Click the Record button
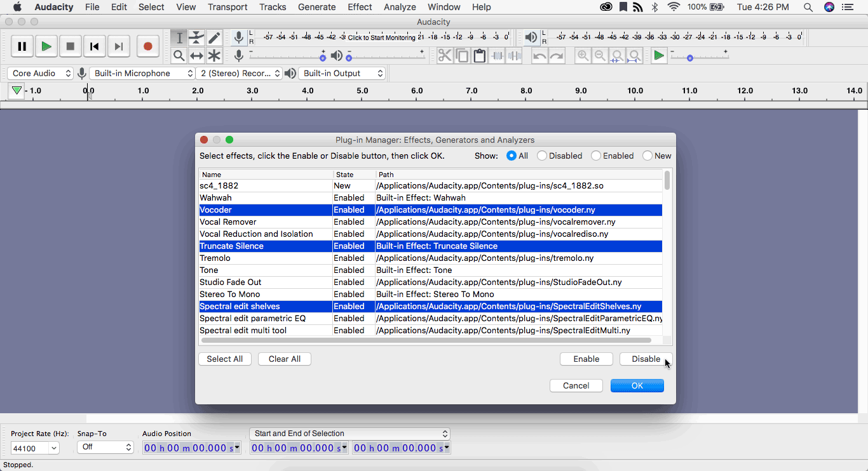The image size is (868, 471). (x=147, y=46)
